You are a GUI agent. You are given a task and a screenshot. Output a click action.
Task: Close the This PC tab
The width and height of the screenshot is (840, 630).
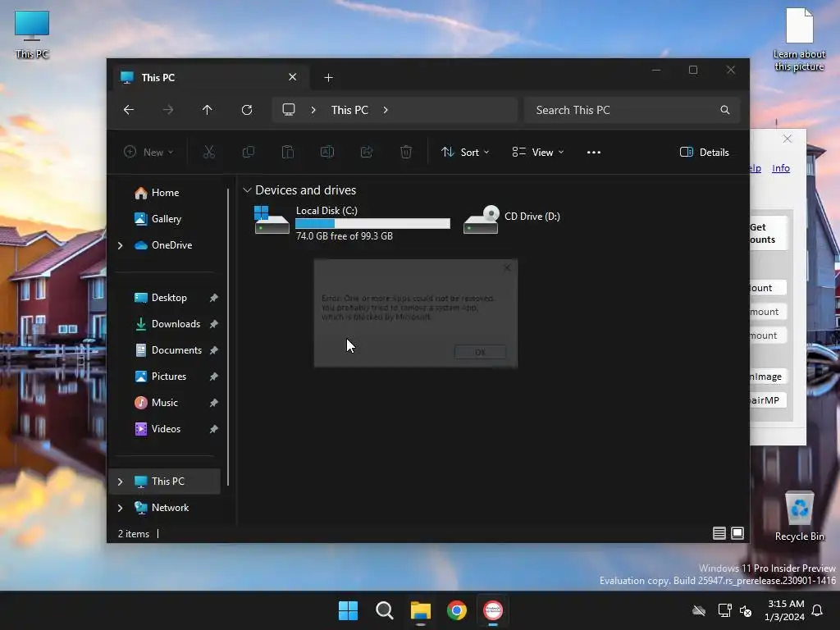click(x=293, y=77)
